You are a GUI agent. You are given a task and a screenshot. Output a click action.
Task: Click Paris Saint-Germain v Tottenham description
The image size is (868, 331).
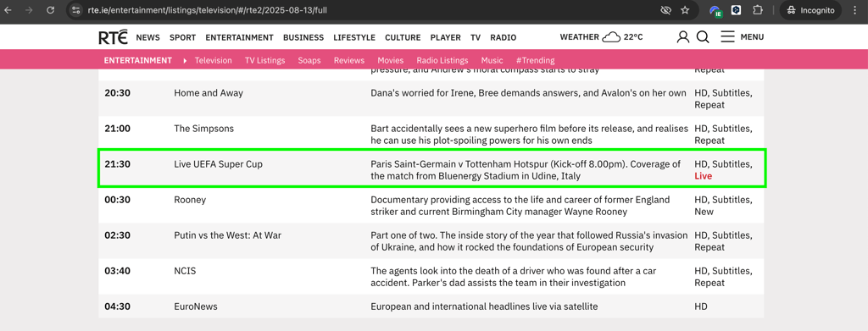point(526,170)
